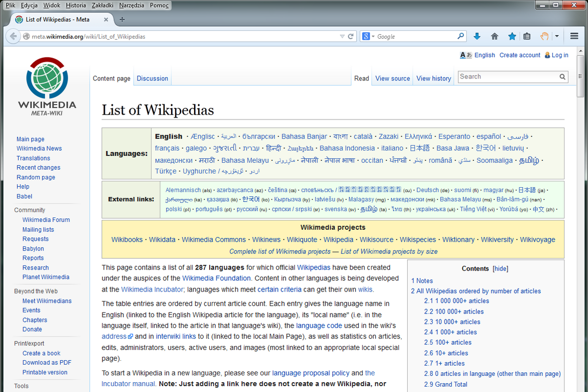Open the Mailing lists sidebar link
Image resolution: width=588 pixels, height=392 pixels.
click(38, 229)
